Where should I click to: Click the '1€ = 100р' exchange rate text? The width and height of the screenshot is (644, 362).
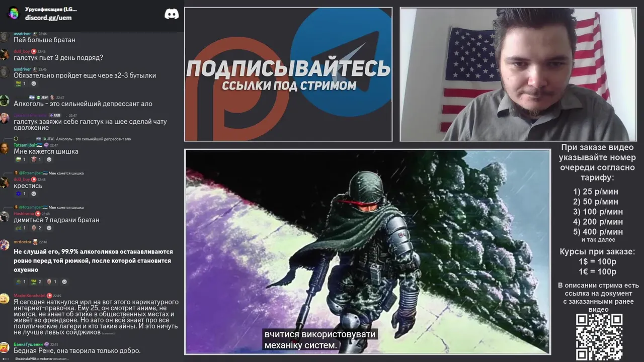pos(597,272)
